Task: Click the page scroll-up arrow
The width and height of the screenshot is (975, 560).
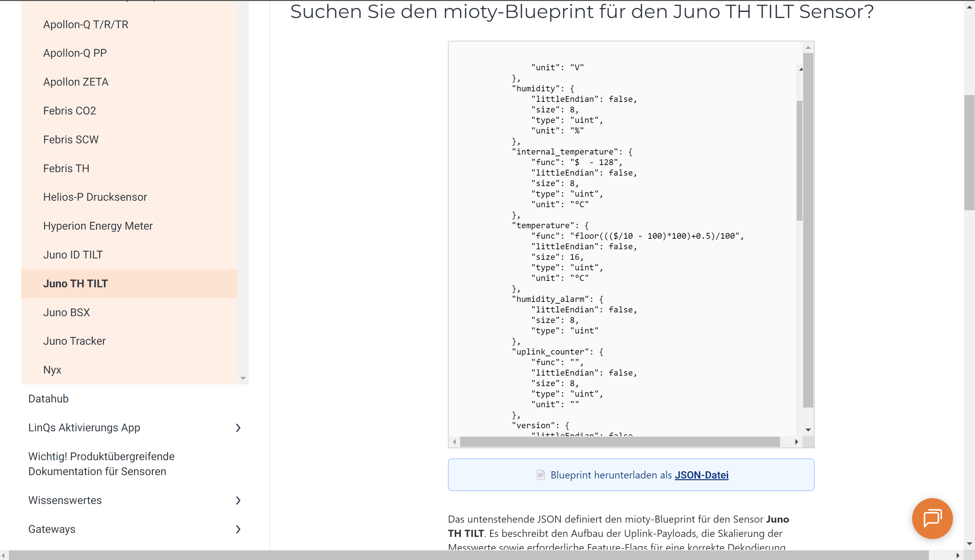Action: click(x=970, y=7)
